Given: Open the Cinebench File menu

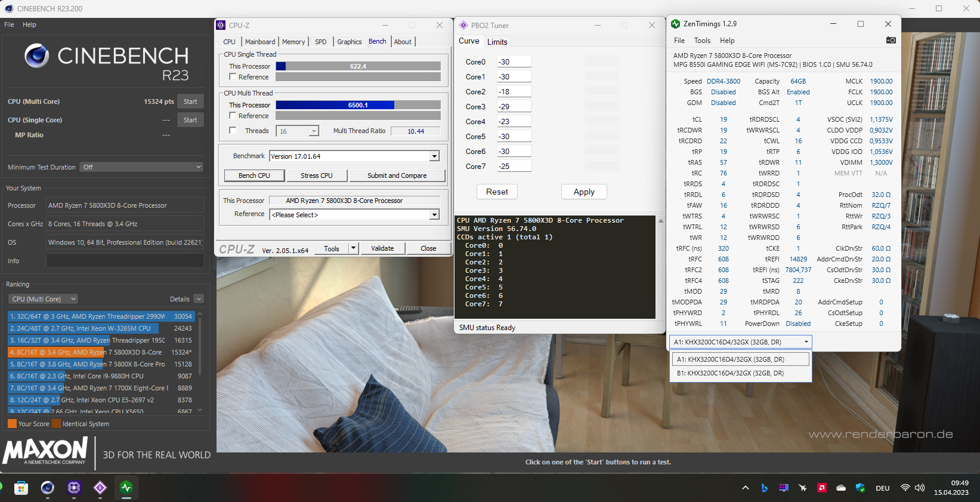Looking at the screenshot, I should 9,24.
